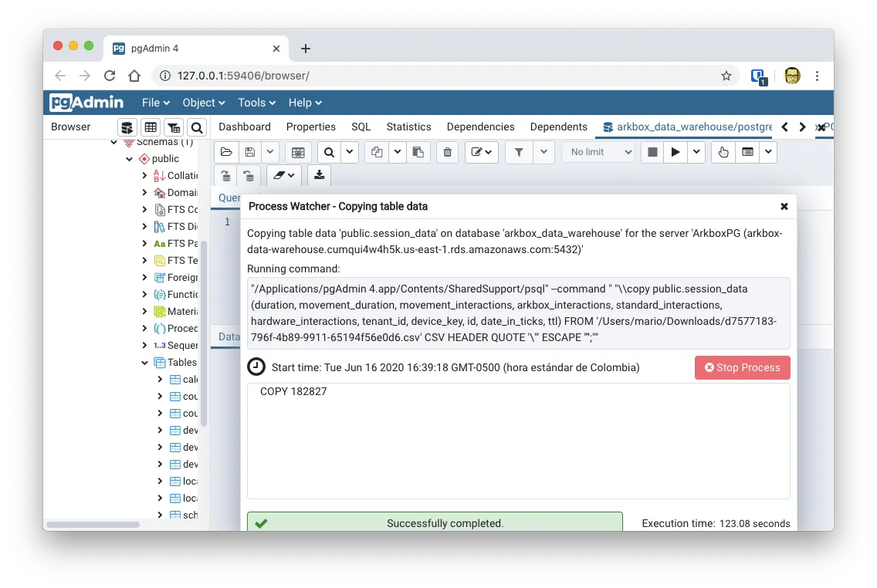Expand the Sequences tree node

(x=144, y=346)
